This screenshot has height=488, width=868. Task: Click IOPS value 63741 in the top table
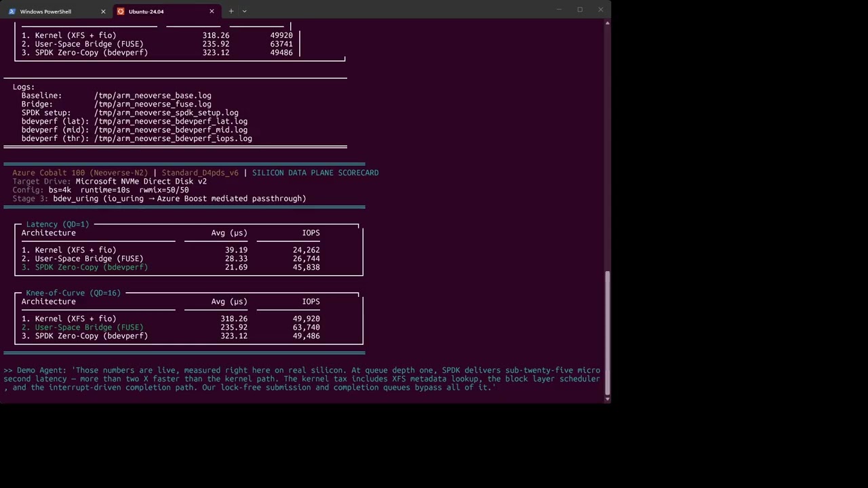coord(281,44)
